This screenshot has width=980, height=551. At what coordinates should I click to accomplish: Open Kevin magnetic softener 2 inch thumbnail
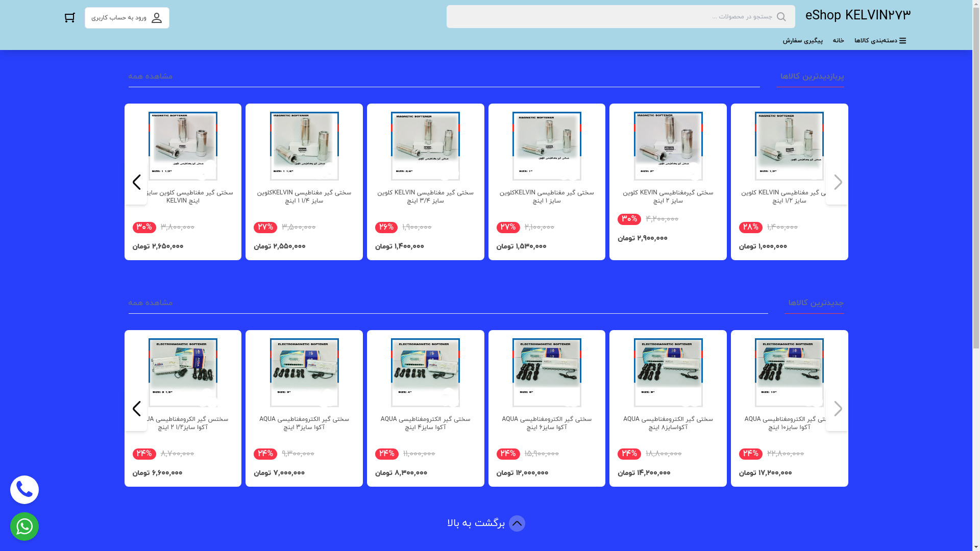click(668, 146)
